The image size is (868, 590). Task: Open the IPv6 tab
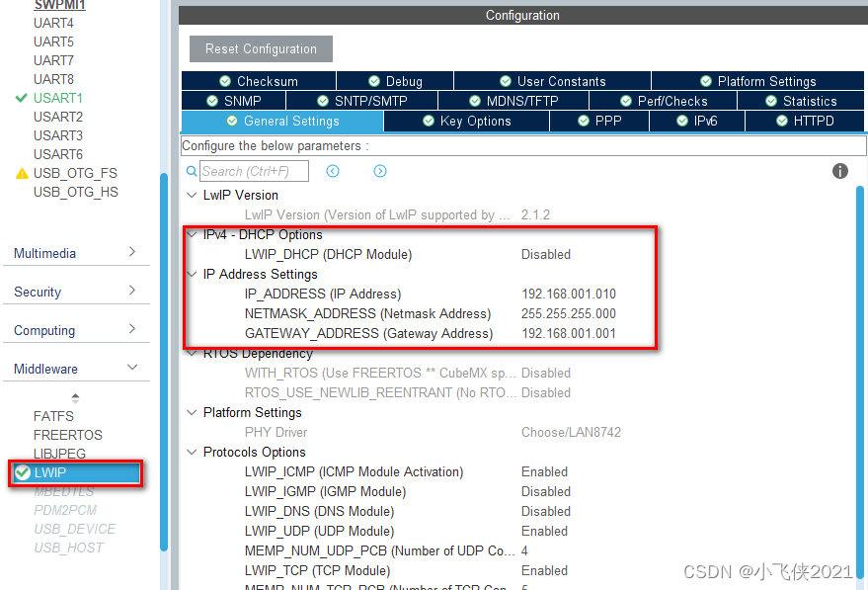click(x=696, y=121)
